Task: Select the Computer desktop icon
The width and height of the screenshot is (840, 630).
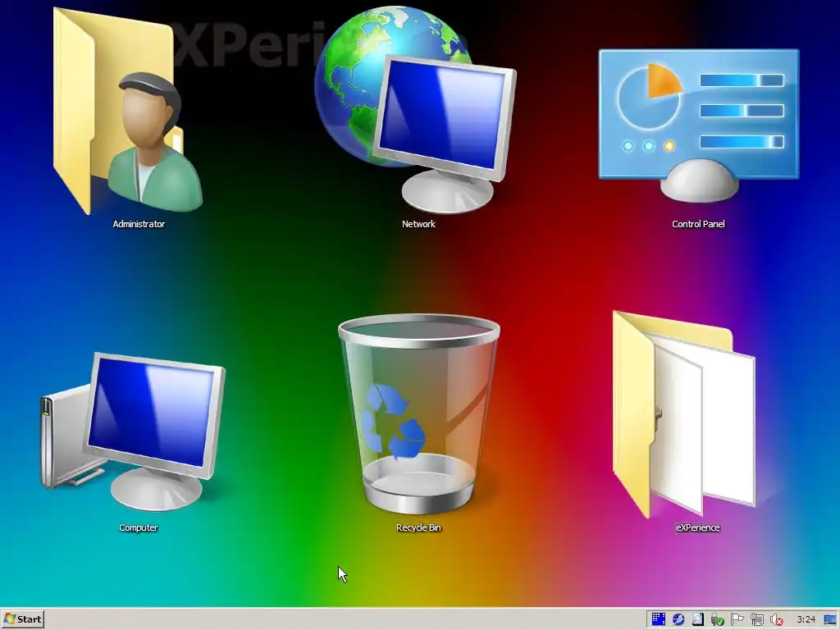Action: coord(134,431)
